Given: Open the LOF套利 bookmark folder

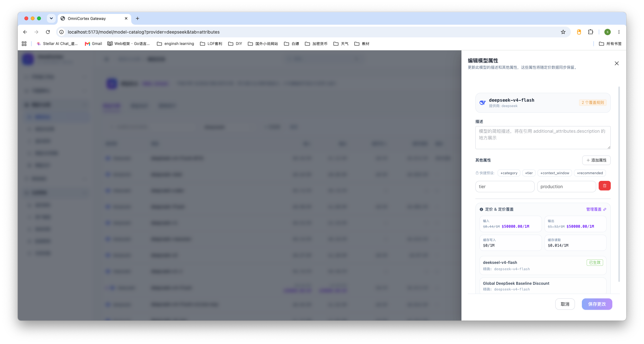Looking at the screenshot, I should 211,44.
